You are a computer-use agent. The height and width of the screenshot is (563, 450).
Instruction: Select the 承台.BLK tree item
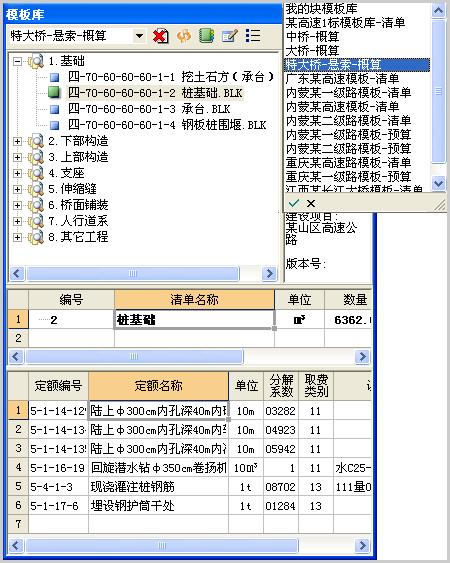click(149, 109)
